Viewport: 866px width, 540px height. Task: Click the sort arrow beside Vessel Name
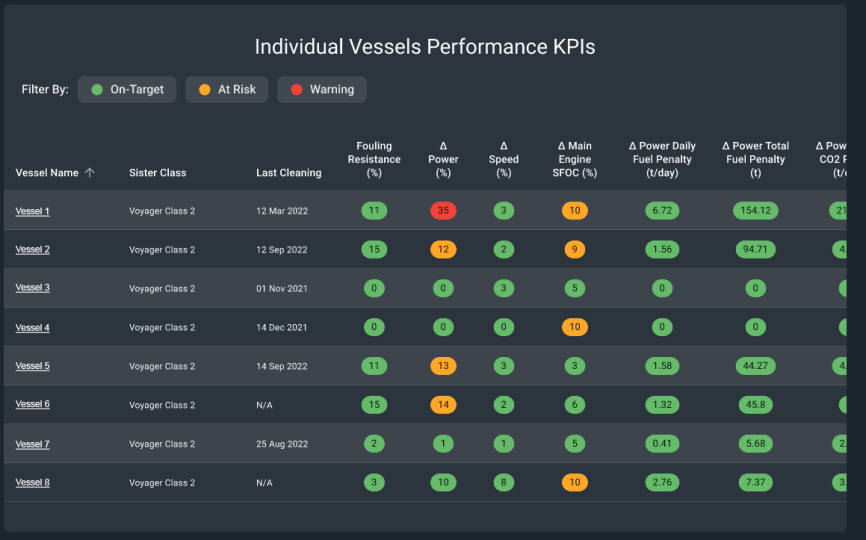click(90, 173)
